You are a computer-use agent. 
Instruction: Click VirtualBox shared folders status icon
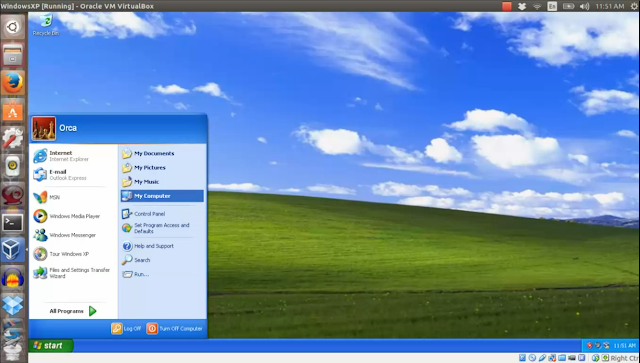[x=562, y=358]
